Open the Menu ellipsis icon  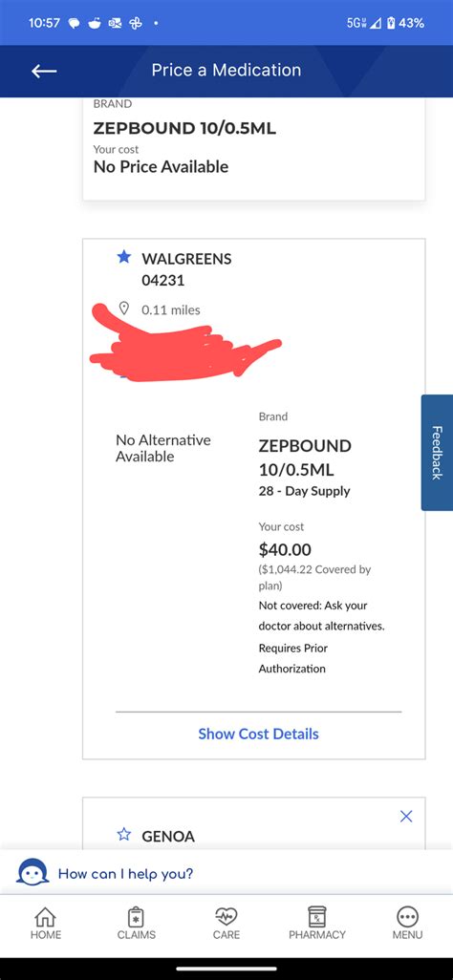[x=407, y=923]
